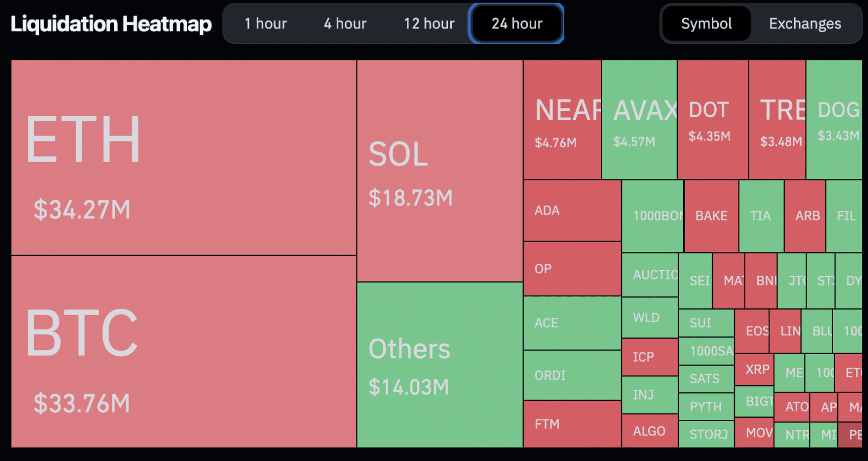
Task: Click the BNB heatmap cell
Action: (x=761, y=281)
